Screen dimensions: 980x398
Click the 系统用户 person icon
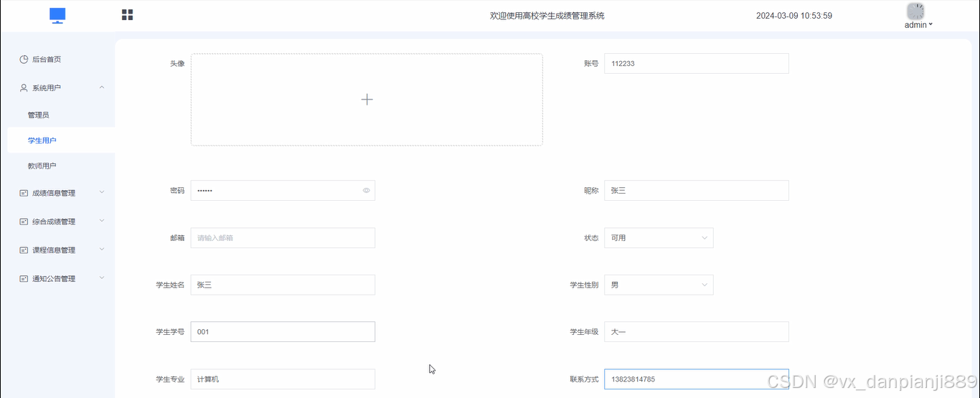click(x=24, y=88)
